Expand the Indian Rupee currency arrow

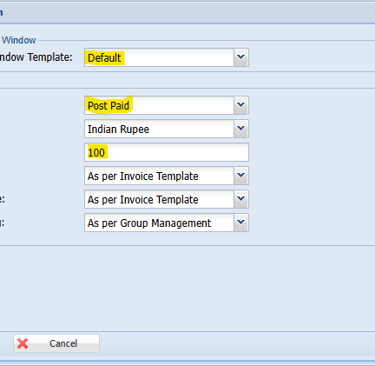click(x=241, y=129)
